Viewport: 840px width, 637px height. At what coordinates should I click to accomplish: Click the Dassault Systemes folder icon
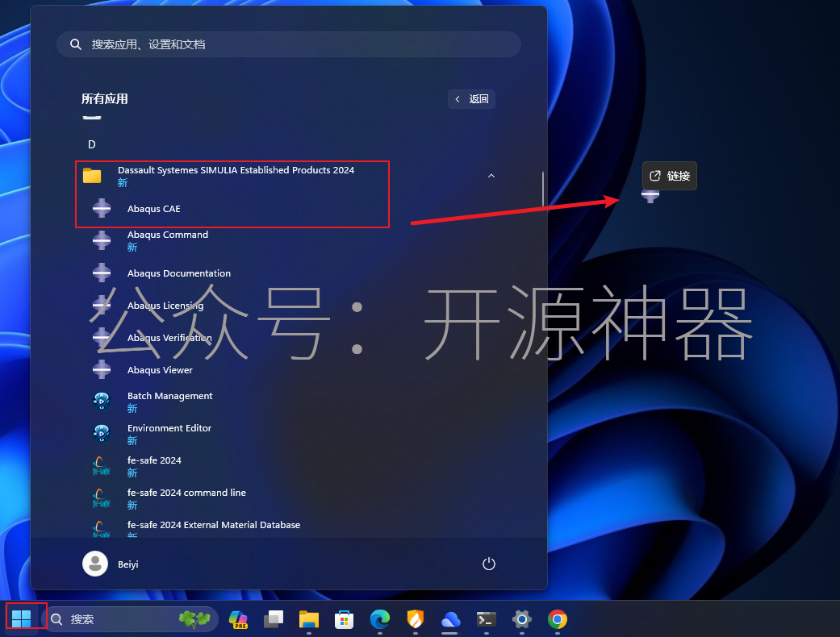[92, 176]
